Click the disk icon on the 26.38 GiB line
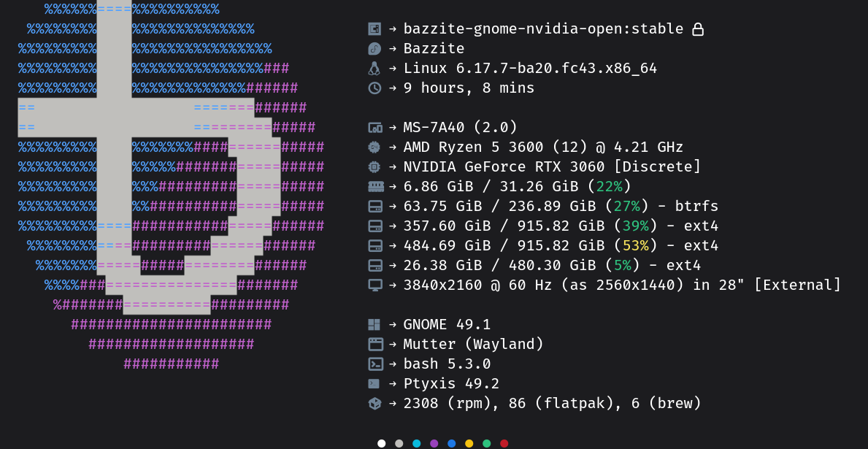Screen dimensions: 868x449 pos(375,266)
